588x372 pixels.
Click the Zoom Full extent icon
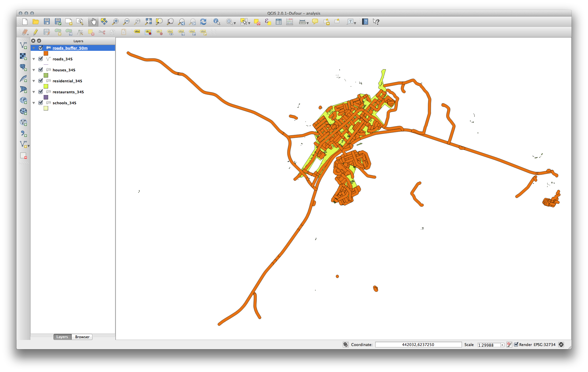pyautogui.click(x=148, y=22)
